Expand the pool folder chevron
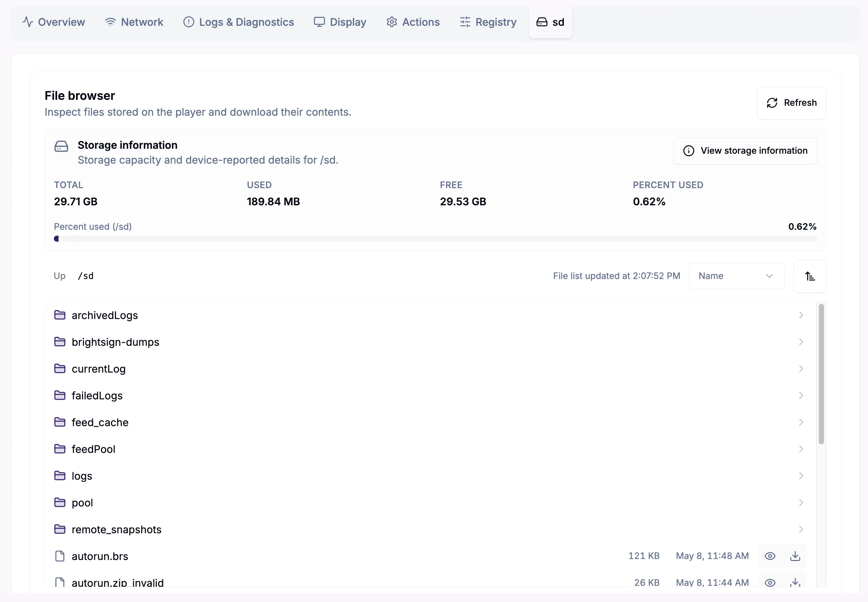 (x=801, y=502)
